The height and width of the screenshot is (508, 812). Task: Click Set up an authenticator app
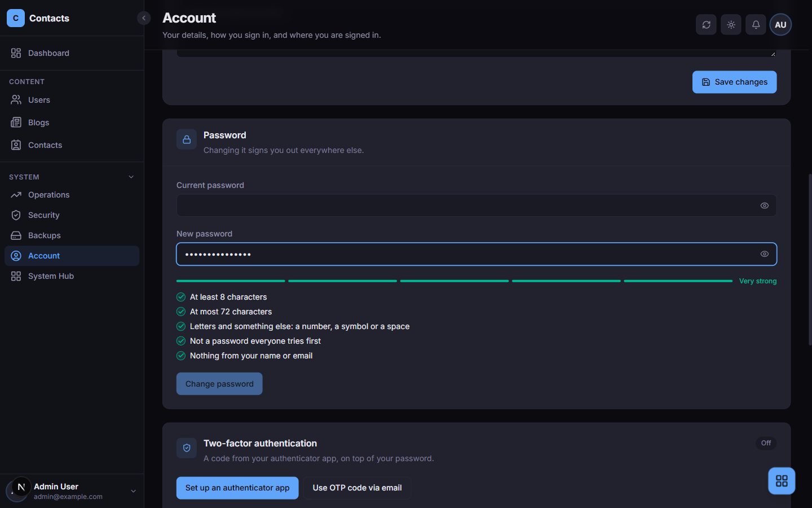tap(237, 488)
